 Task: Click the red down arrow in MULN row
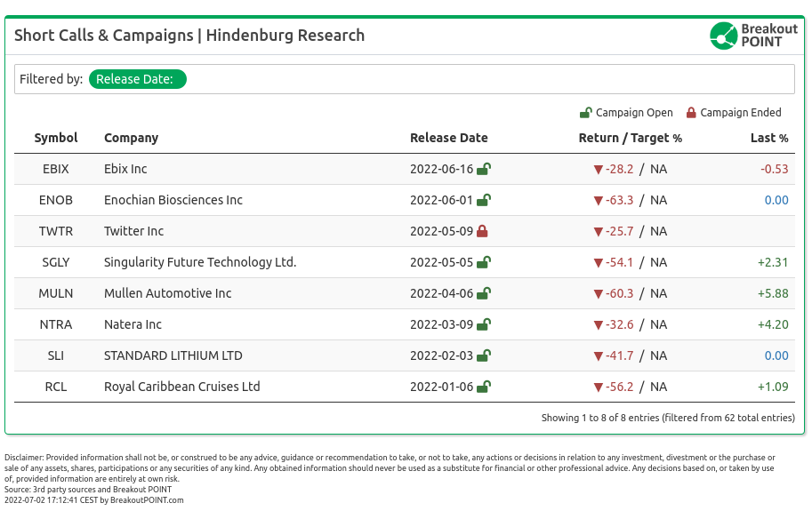pyautogui.click(x=599, y=294)
